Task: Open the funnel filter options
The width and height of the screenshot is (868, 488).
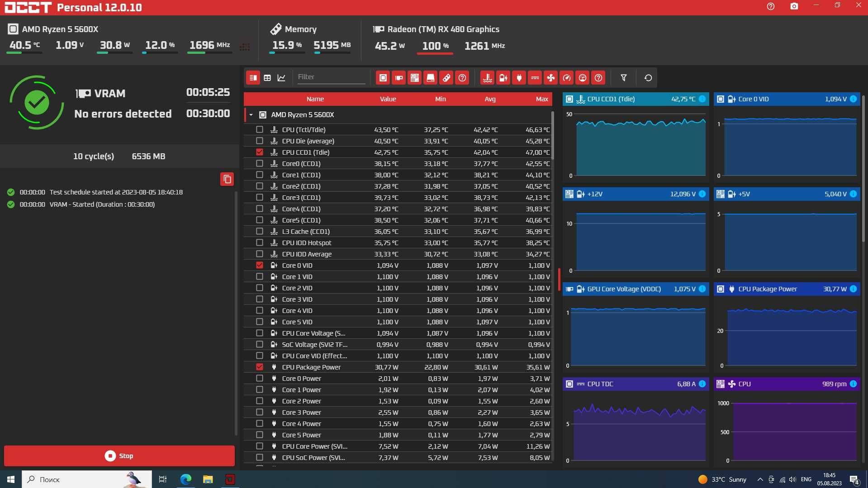Action: 624,78
